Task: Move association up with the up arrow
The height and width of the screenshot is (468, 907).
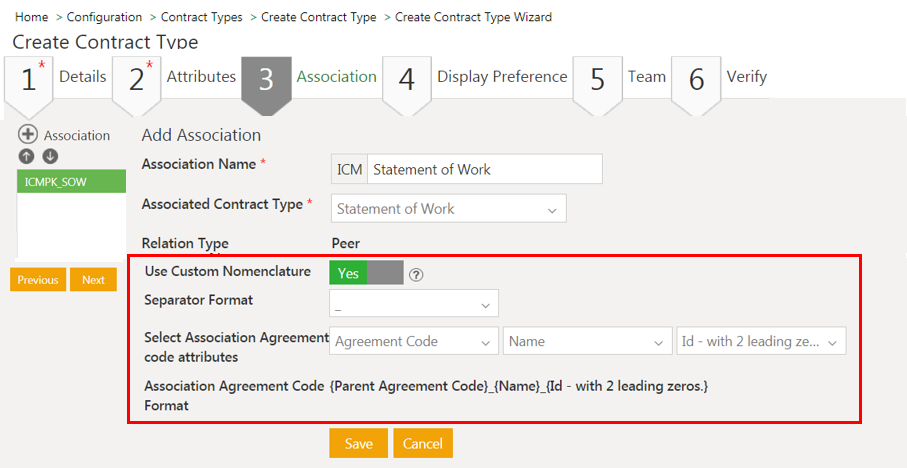Action: coord(27,156)
